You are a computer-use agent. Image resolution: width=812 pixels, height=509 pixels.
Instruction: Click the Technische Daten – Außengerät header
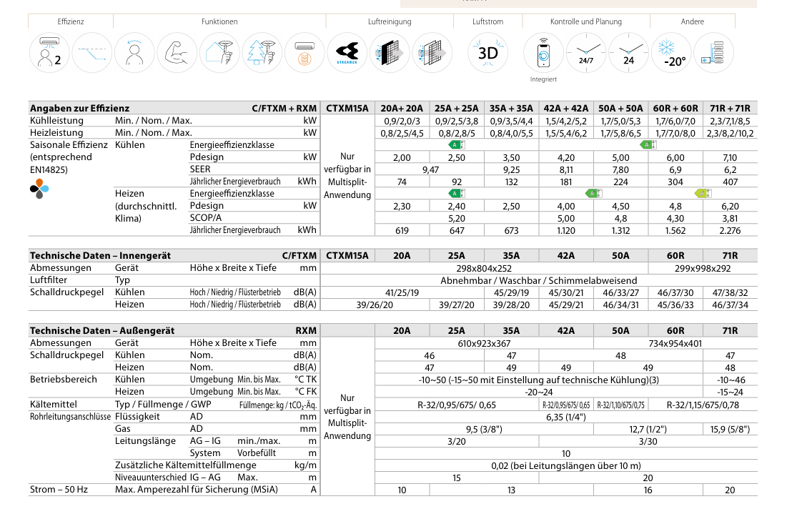click(x=101, y=330)
